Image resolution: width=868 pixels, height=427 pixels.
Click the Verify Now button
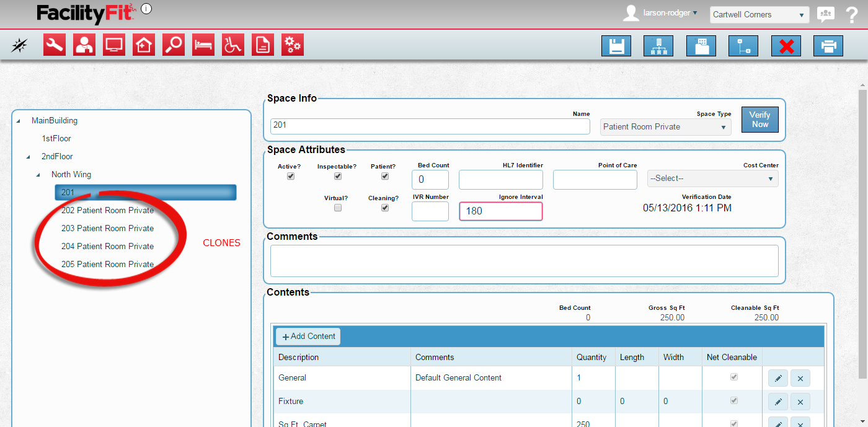pos(759,120)
